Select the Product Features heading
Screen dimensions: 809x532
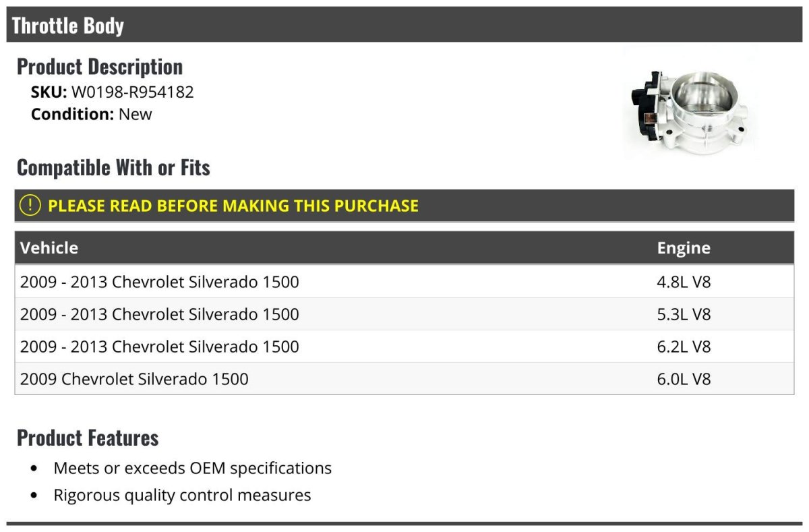tap(88, 438)
